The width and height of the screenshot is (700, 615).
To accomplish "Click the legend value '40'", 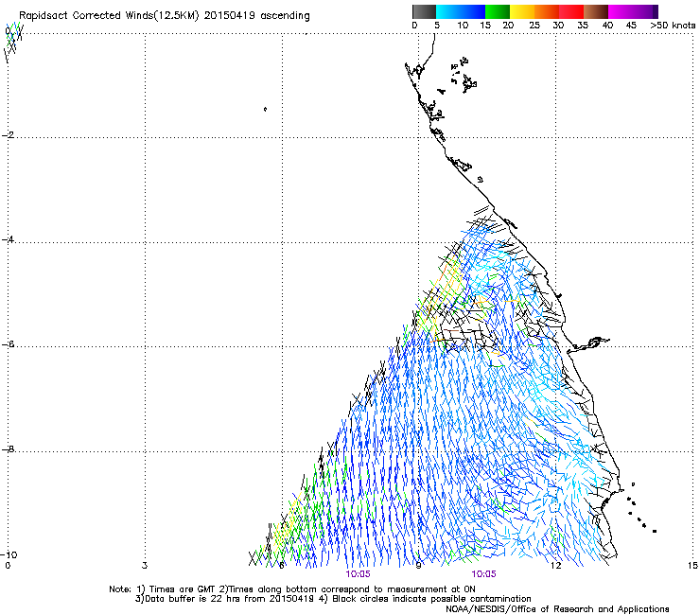I will coord(607,26).
